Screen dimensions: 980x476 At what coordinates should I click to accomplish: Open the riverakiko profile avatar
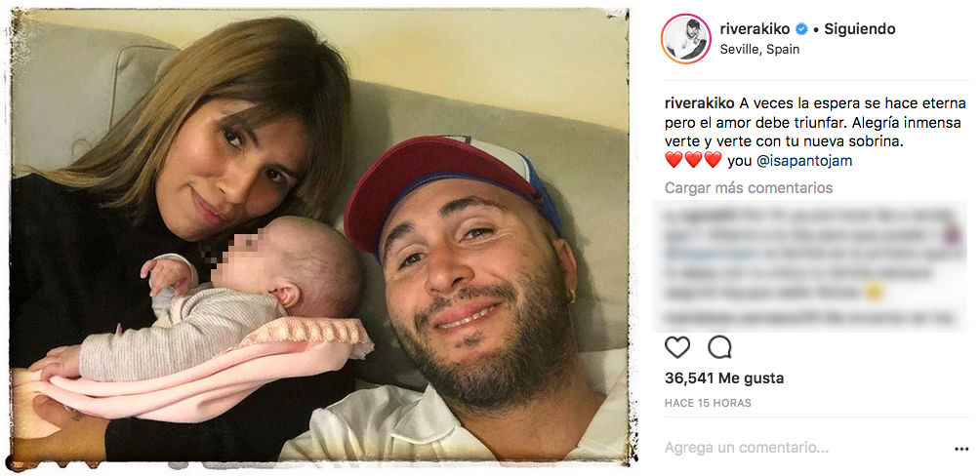coord(685,40)
